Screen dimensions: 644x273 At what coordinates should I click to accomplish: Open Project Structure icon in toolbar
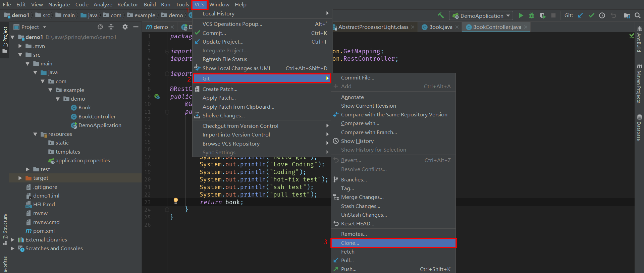click(627, 15)
